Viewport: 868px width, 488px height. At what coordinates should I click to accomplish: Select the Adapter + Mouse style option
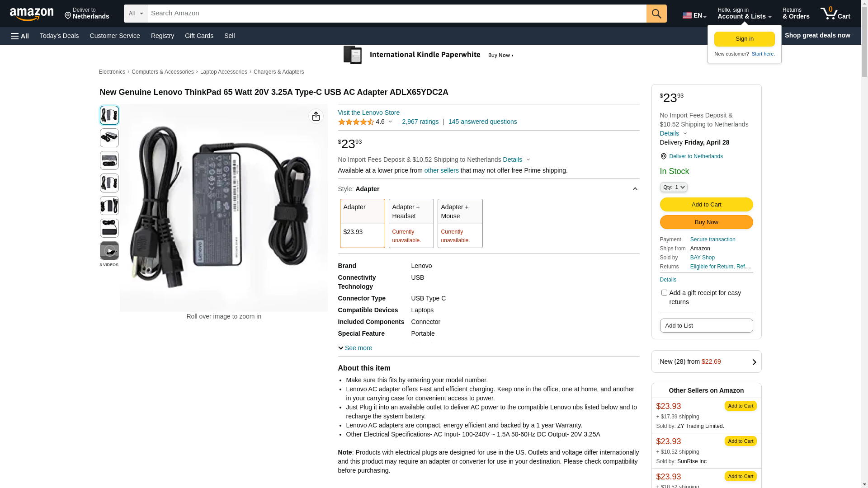(460, 223)
